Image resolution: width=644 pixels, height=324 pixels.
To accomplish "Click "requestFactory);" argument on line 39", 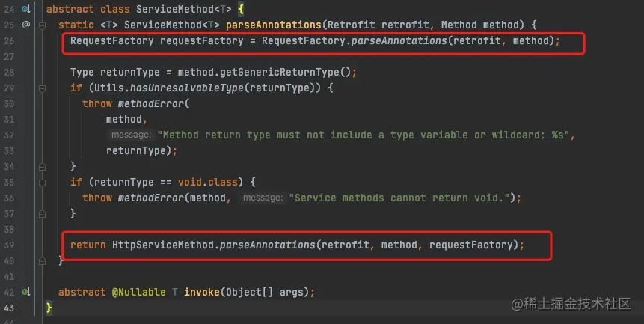I will click(x=476, y=245).
